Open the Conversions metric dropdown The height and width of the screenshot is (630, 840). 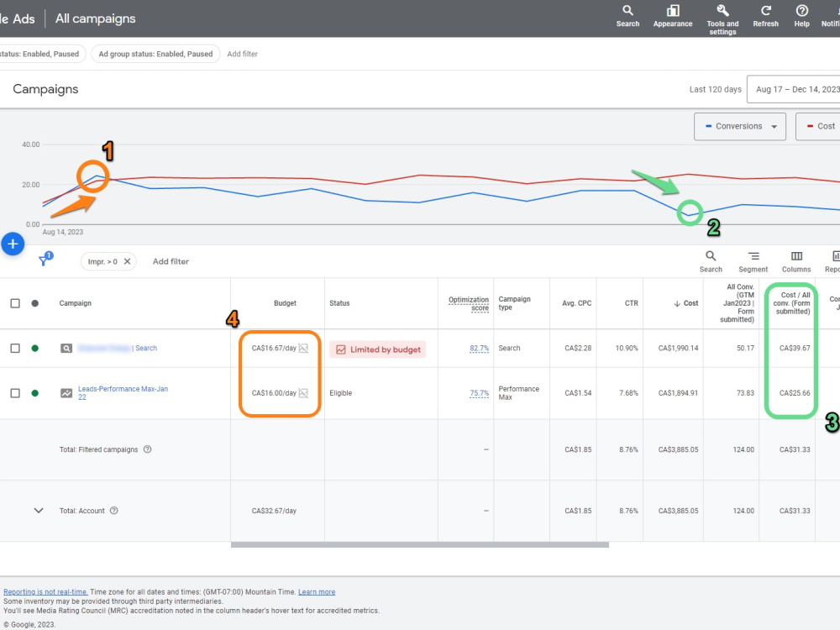click(740, 127)
